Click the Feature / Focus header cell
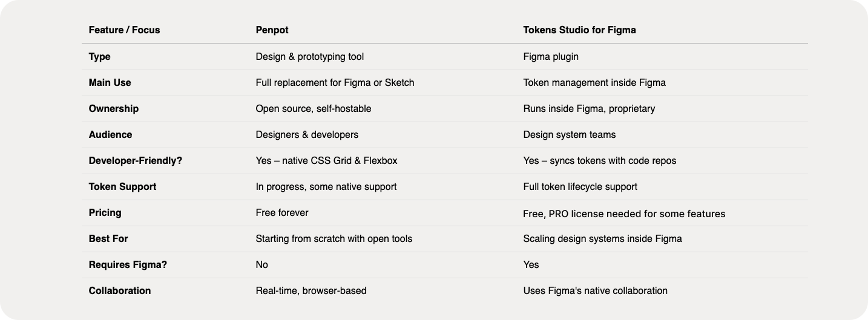This screenshot has height=320, width=868. pyautogui.click(x=124, y=30)
